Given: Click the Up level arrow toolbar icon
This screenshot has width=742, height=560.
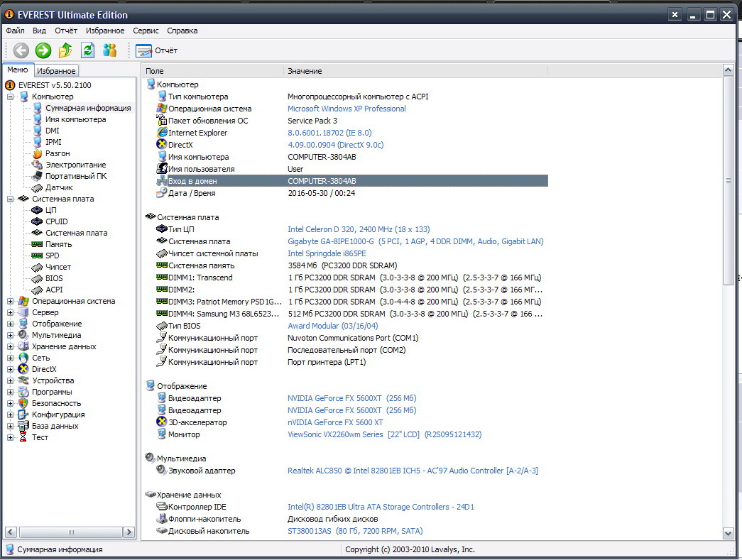Looking at the screenshot, I should 65,50.
